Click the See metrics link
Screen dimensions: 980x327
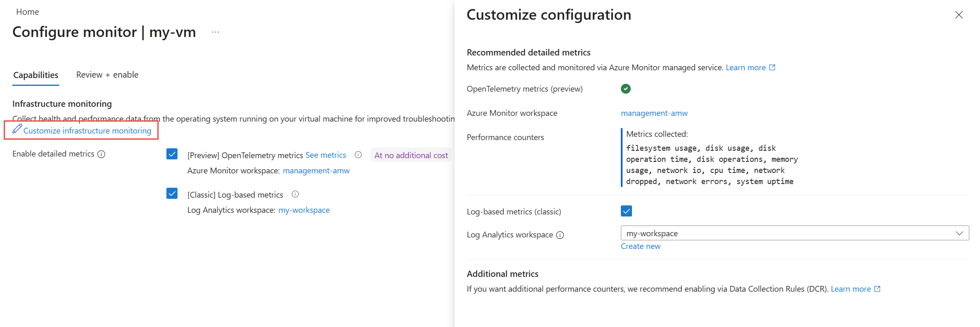pos(325,155)
